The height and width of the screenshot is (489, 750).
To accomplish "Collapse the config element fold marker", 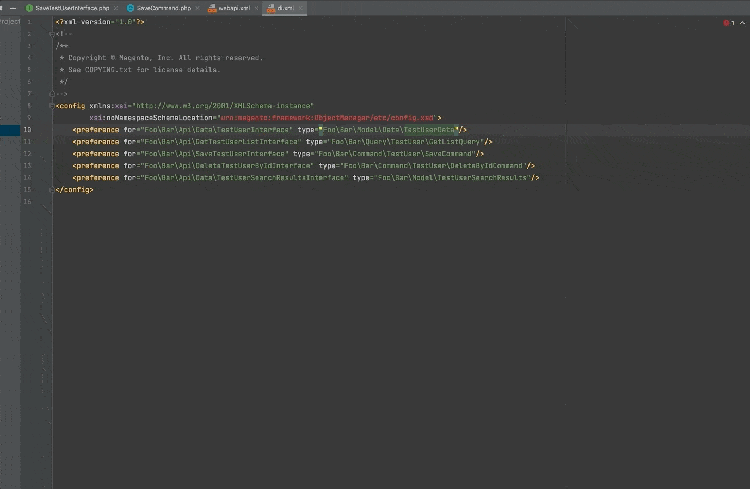I will point(51,105).
